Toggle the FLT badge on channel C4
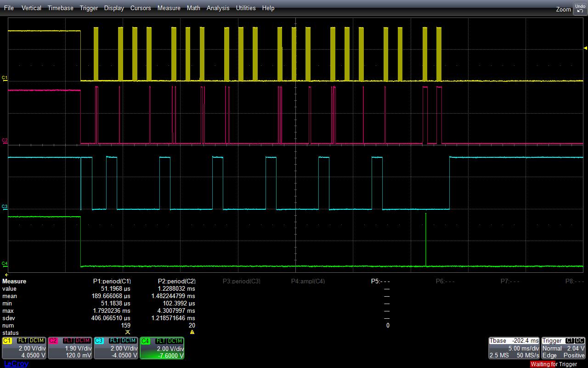Viewport: 588px width, 368px height. click(x=161, y=340)
